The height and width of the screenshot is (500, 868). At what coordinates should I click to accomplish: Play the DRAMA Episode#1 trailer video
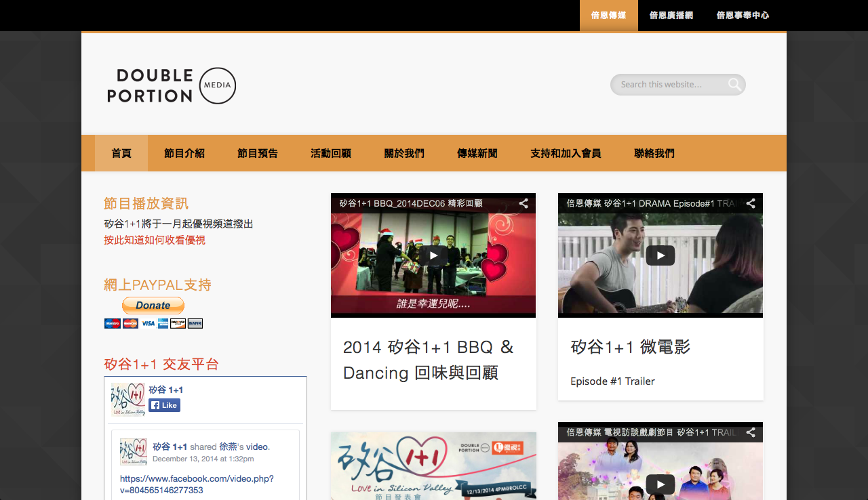point(660,255)
